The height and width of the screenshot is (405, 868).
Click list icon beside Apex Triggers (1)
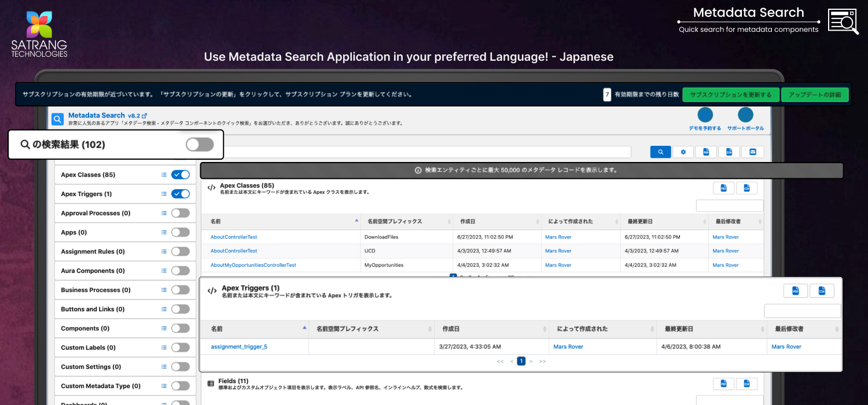[164, 194]
